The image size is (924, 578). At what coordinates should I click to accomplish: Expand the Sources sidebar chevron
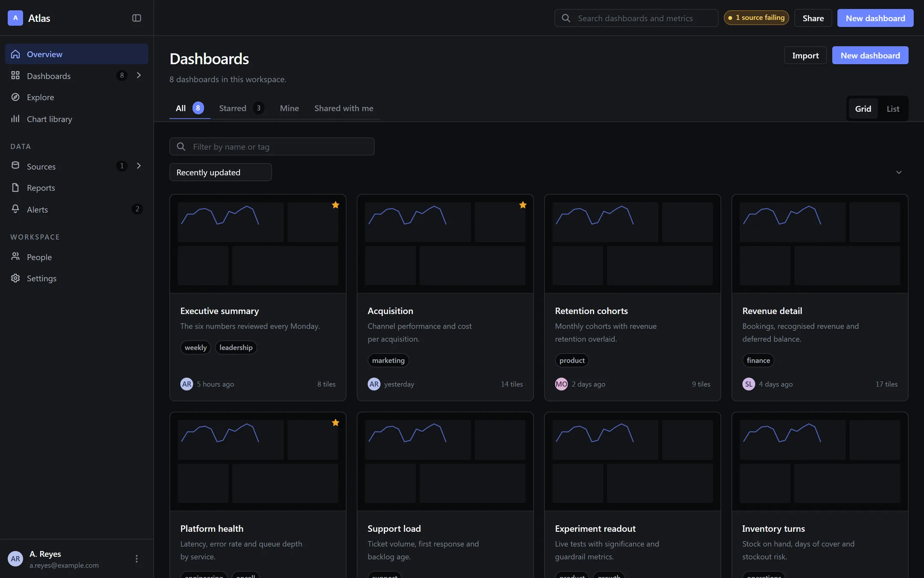[x=139, y=166]
